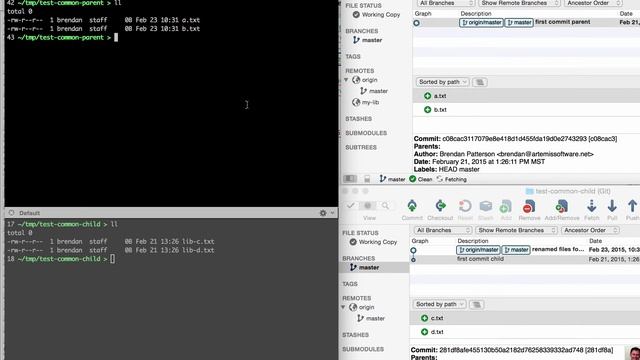Open Show Remote Branches dropdown in child
640x360 pixels.
pos(516,230)
